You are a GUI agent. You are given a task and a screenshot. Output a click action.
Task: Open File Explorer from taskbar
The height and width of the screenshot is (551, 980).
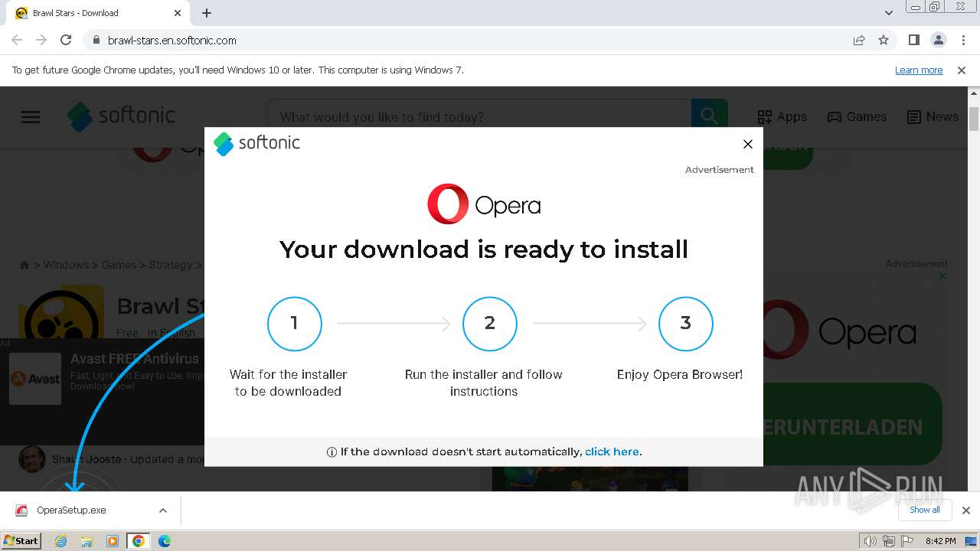click(87, 541)
